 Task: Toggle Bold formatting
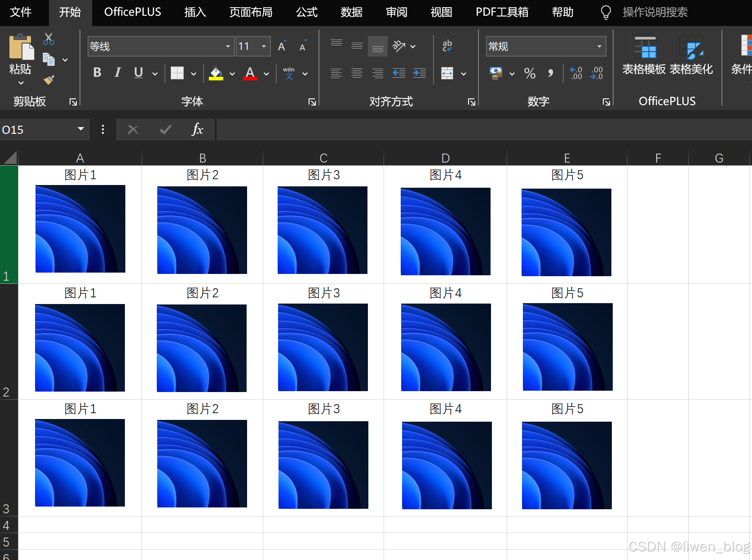[97, 72]
